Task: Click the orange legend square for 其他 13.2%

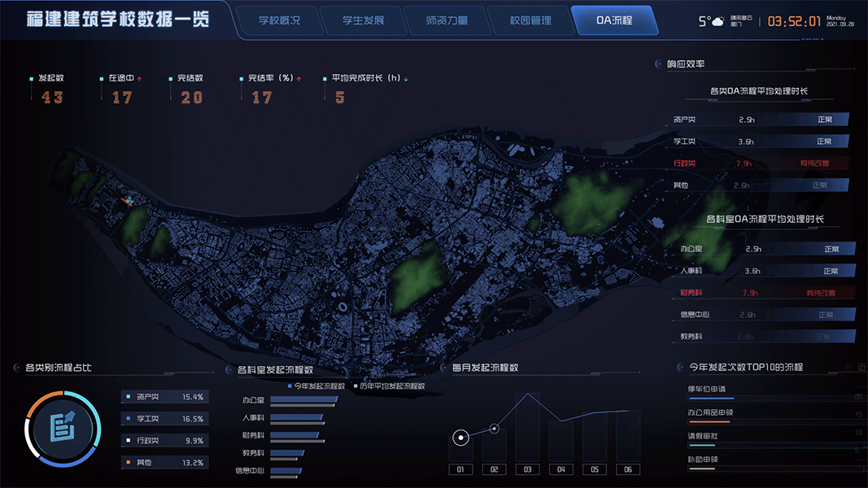Action: [129, 462]
